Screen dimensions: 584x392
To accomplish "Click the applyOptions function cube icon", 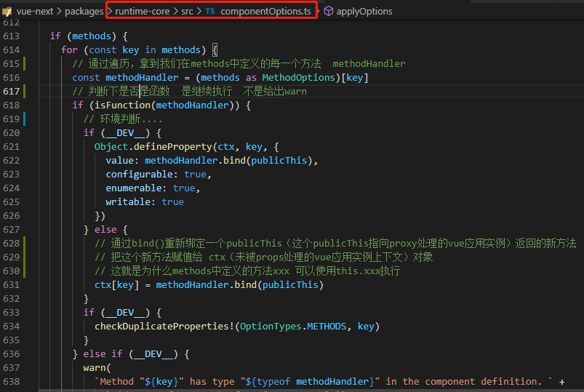I will [x=329, y=11].
